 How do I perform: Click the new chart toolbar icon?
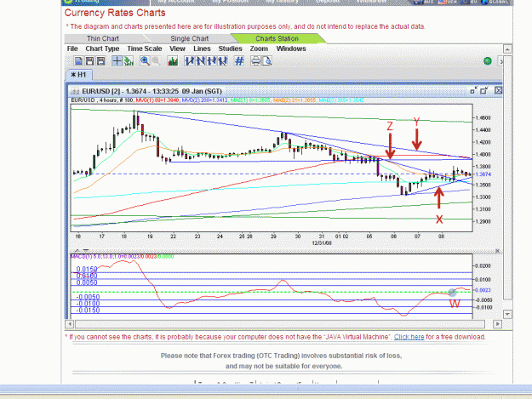tap(78, 61)
